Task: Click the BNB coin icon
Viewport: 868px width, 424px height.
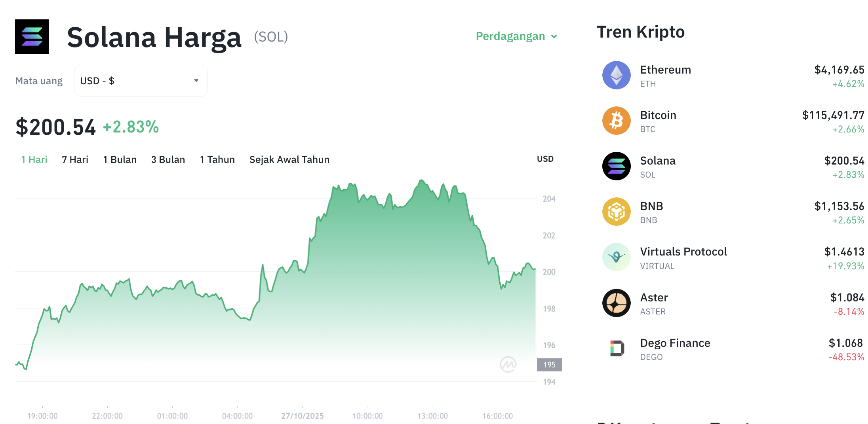Action: tap(616, 212)
